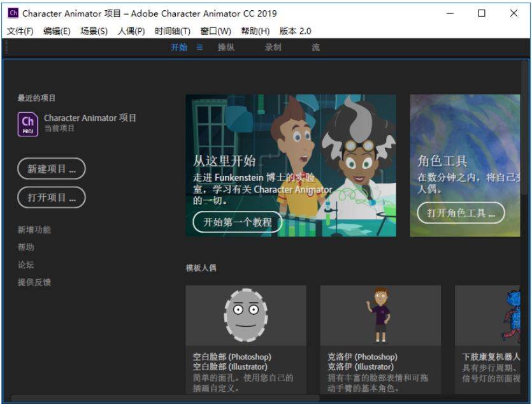532x404 pixels.
Task: Click the 从这里开始 tutorial banner image
Action: click(291, 166)
